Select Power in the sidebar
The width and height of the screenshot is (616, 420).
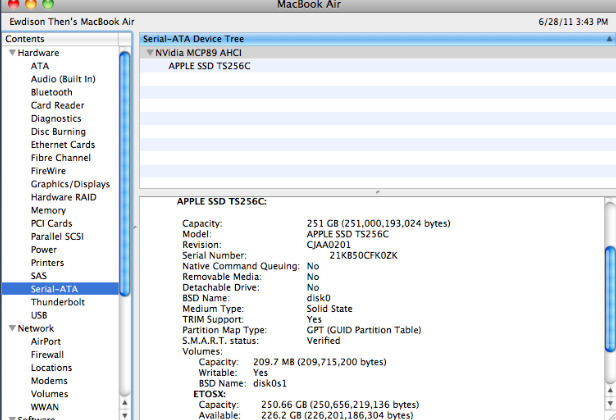(x=44, y=249)
